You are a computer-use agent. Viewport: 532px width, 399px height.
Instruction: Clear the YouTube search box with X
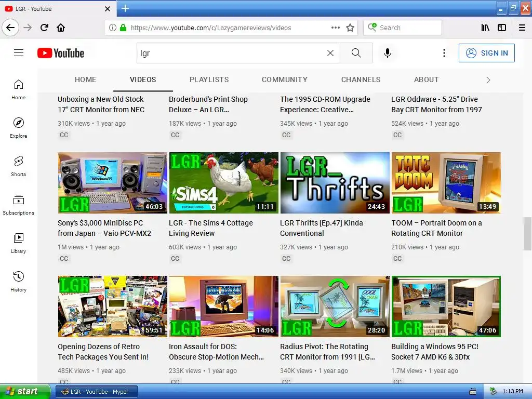(330, 53)
